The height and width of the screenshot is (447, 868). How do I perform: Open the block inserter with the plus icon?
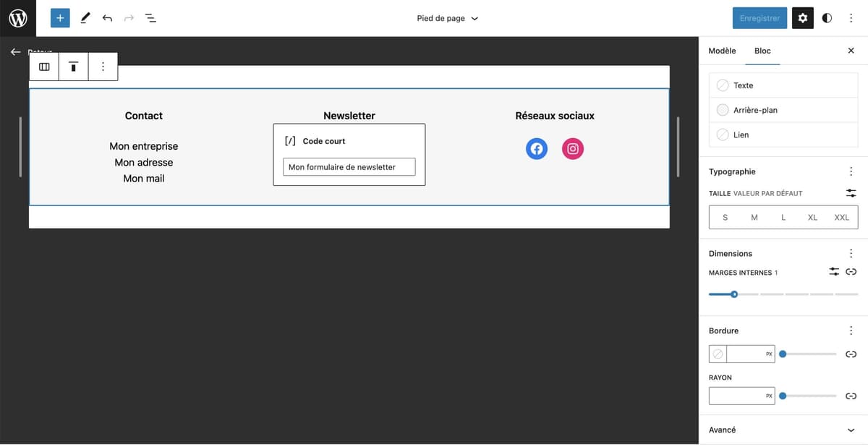click(60, 17)
